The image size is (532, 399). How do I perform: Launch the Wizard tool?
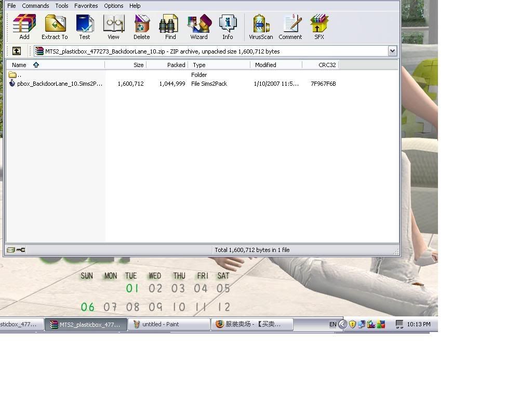[199, 27]
